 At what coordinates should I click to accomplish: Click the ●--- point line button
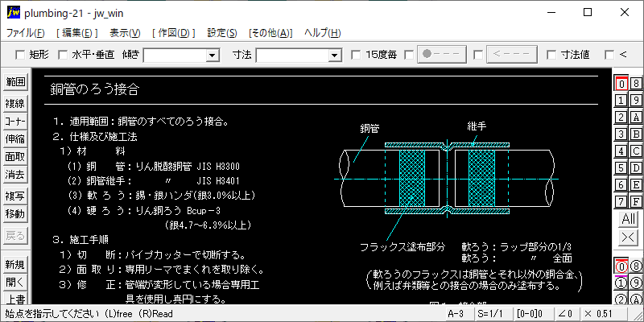click(x=442, y=55)
